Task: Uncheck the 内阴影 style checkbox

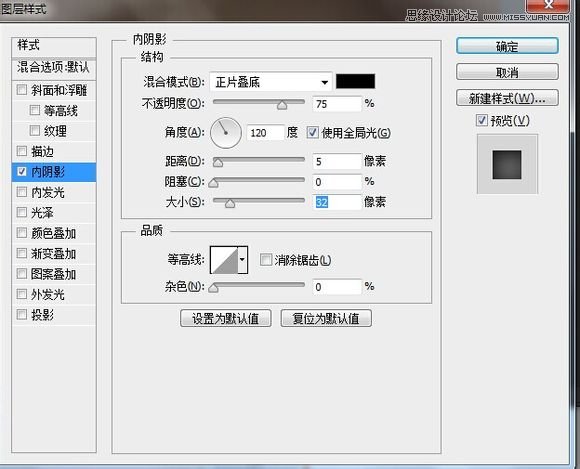Action: [22, 172]
